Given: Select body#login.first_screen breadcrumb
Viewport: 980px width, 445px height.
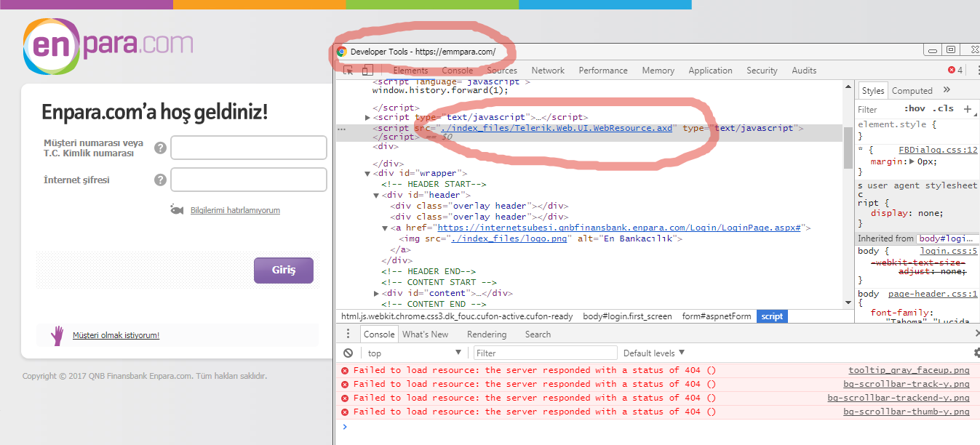Looking at the screenshot, I should [627, 316].
